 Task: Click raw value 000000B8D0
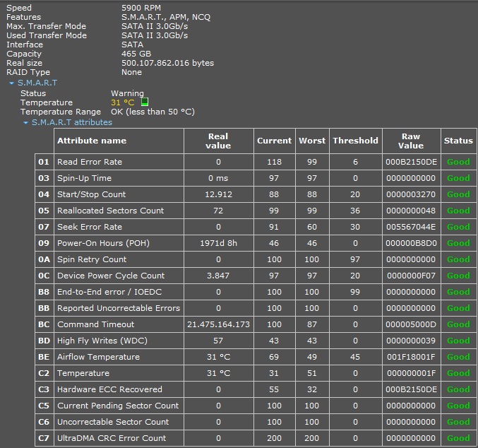click(x=411, y=243)
